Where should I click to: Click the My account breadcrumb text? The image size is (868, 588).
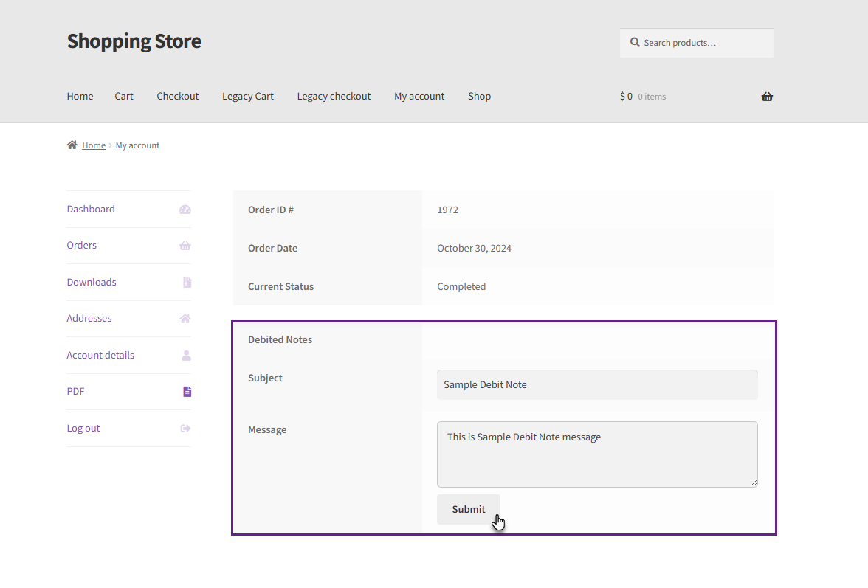(137, 145)
